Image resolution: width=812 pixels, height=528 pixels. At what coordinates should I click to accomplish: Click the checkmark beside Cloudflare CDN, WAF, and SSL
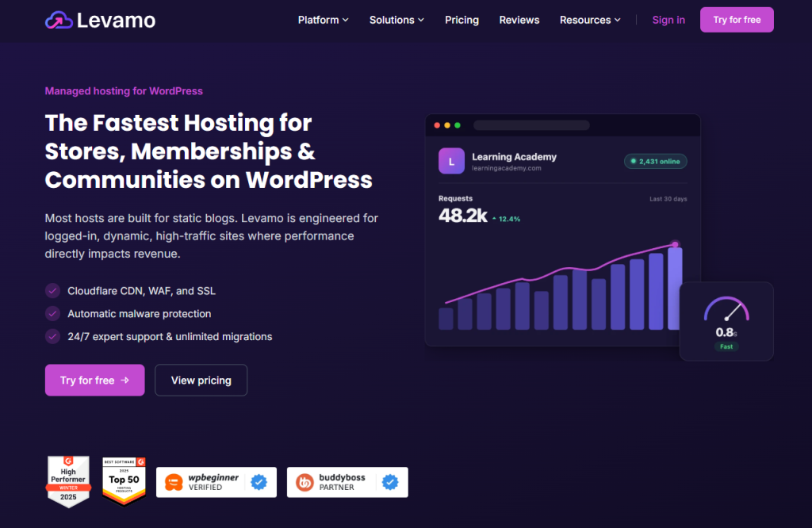point(52,291)
